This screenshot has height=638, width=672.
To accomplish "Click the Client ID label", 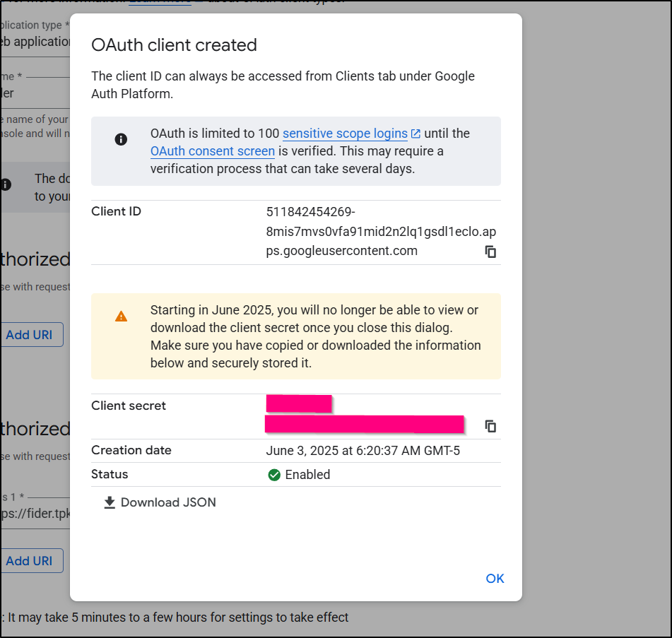I will click(x=116, y=212).
